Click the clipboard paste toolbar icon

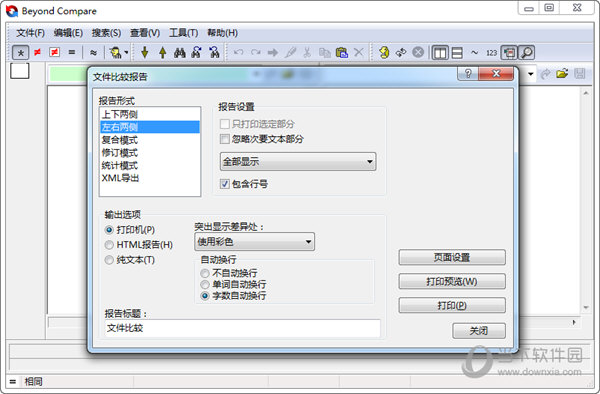click(342, 52)
